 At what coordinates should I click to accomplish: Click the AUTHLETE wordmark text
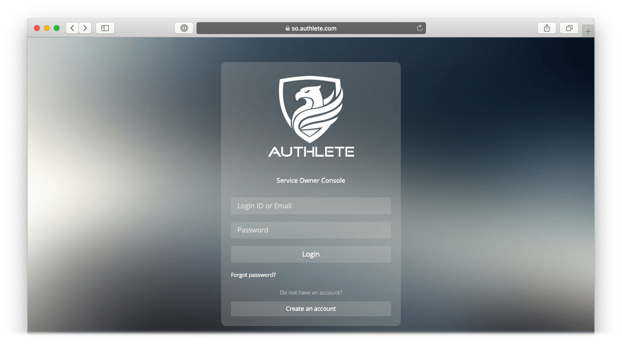311,152
